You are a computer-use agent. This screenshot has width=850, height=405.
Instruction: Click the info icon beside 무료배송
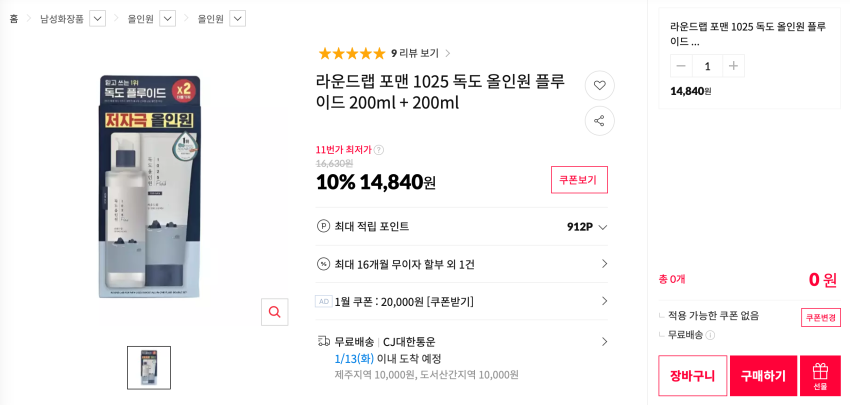(x=710, y=335)
